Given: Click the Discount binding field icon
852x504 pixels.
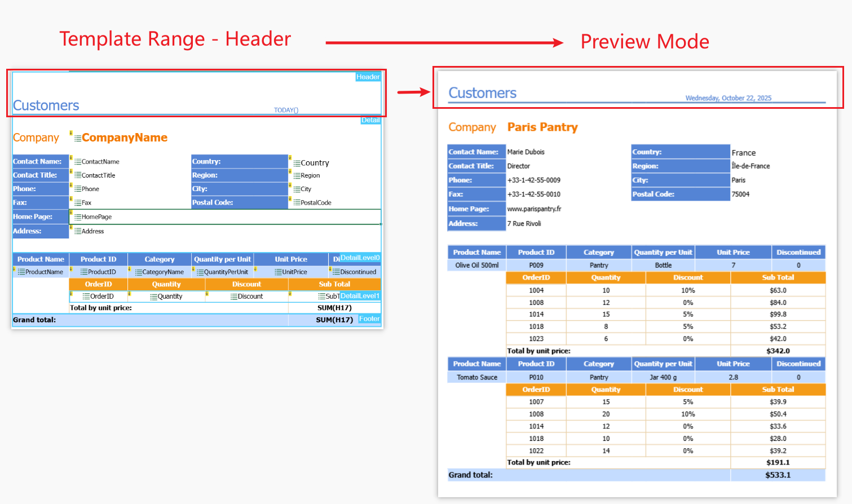Looking at the screenshot, I should pyautogui.click(x=234, y=297).
